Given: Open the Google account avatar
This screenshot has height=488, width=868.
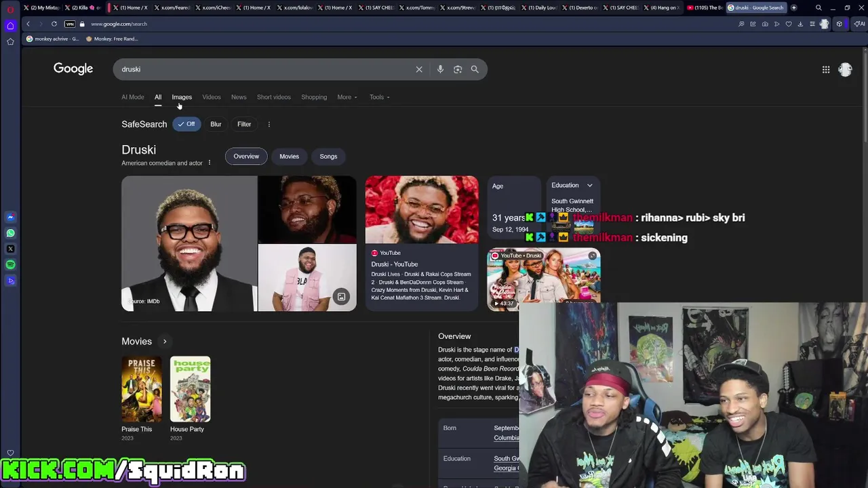Looking at the screenshot, I should 845,69.
